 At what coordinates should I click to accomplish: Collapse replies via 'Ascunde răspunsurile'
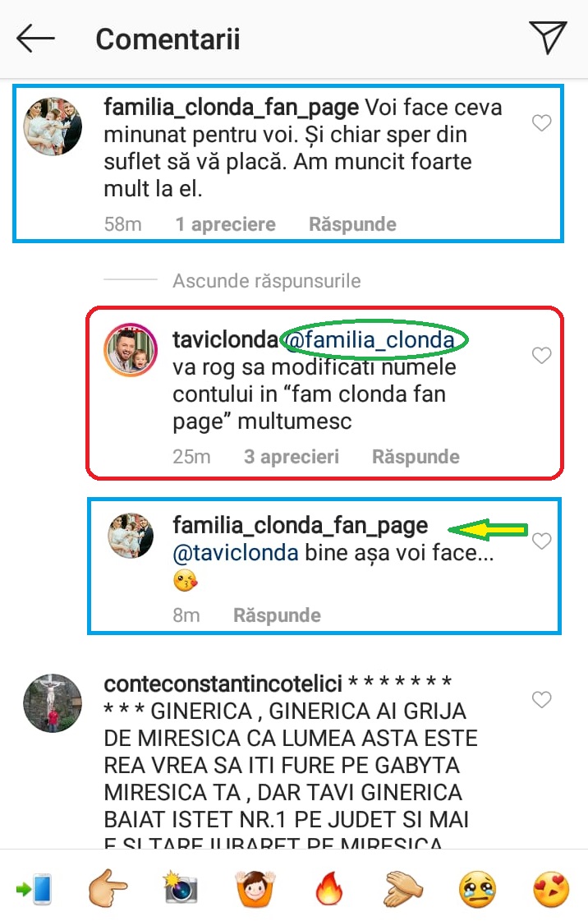tap(266, 281)
